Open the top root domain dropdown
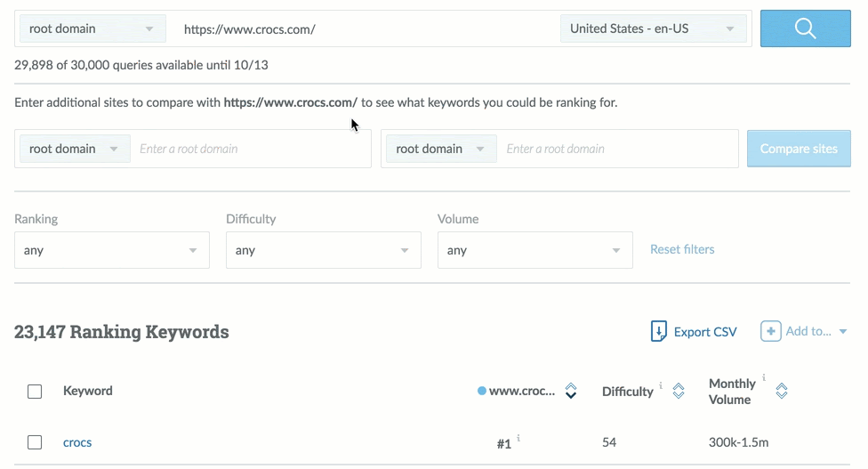Screen dimensions: 868x469 [91, 28]
